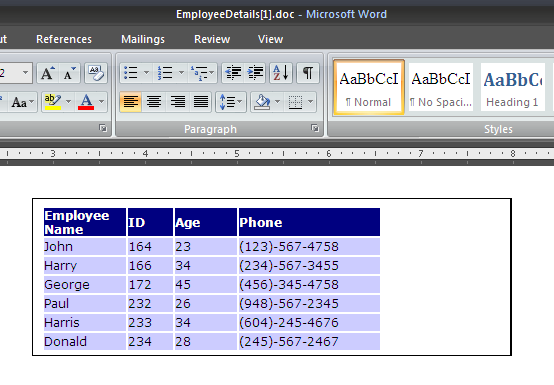The image size is (554, 385).
Task: Expand the font color dropdown arrow
Action: point(102,102)
